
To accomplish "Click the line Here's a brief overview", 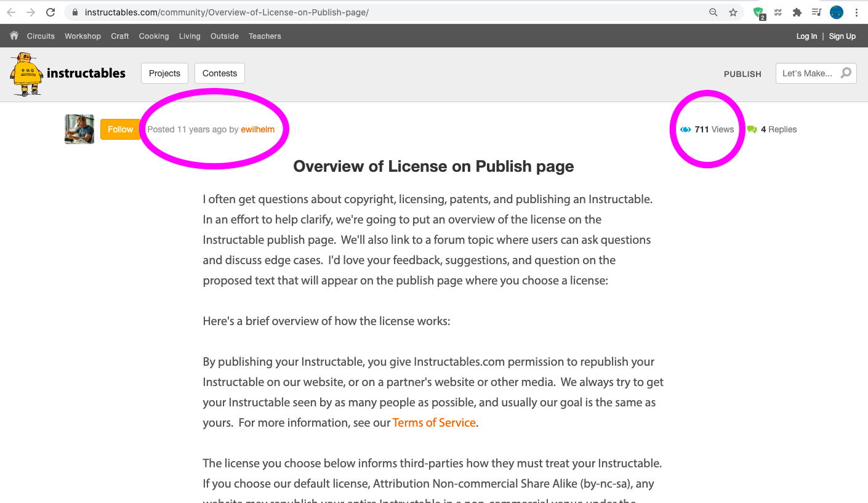I will [x=326, y=321].
